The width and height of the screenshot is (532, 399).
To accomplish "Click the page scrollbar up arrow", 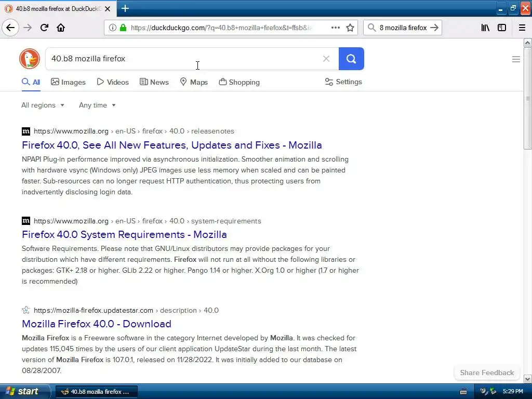I will 527,43.
